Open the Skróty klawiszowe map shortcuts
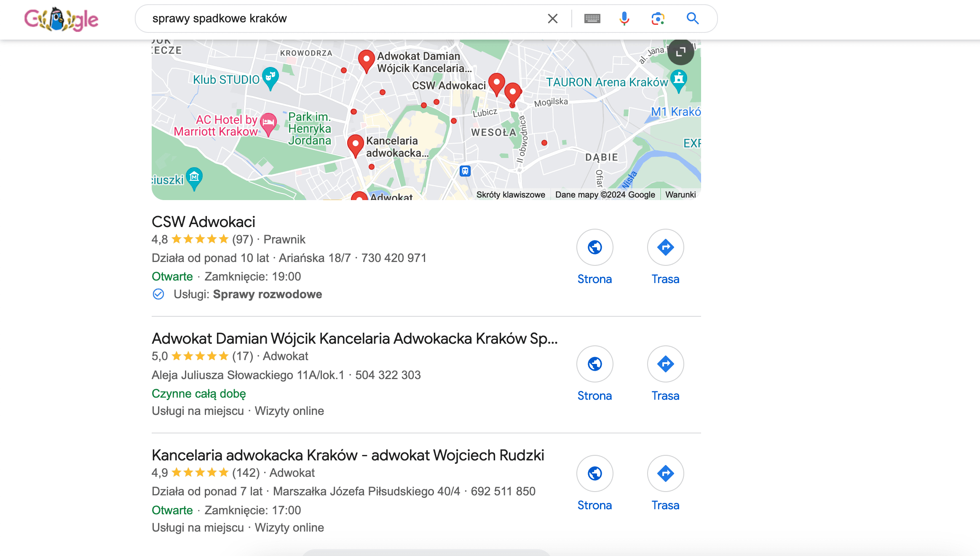980x556 pixels. [x=511, y=195]
